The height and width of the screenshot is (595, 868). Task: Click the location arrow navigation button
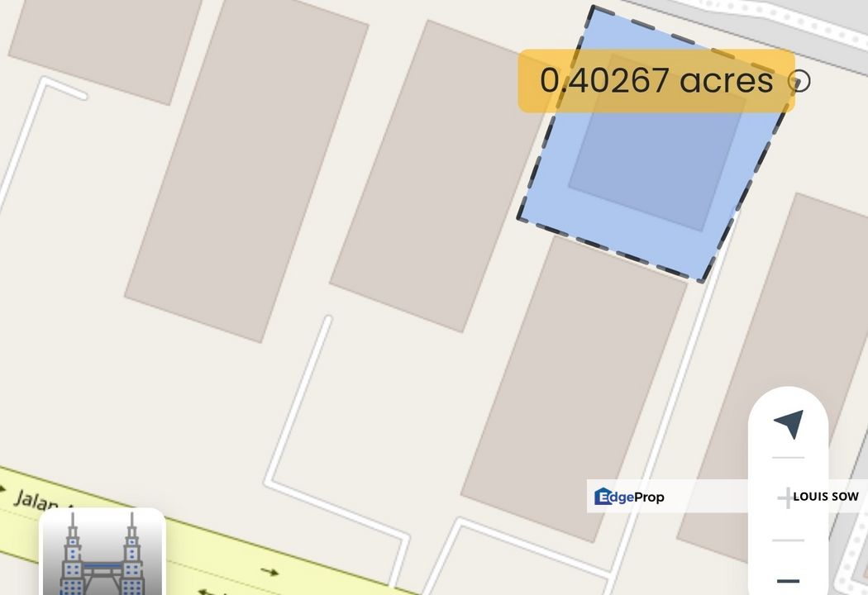pyautogui.click(x=789, y=424)
